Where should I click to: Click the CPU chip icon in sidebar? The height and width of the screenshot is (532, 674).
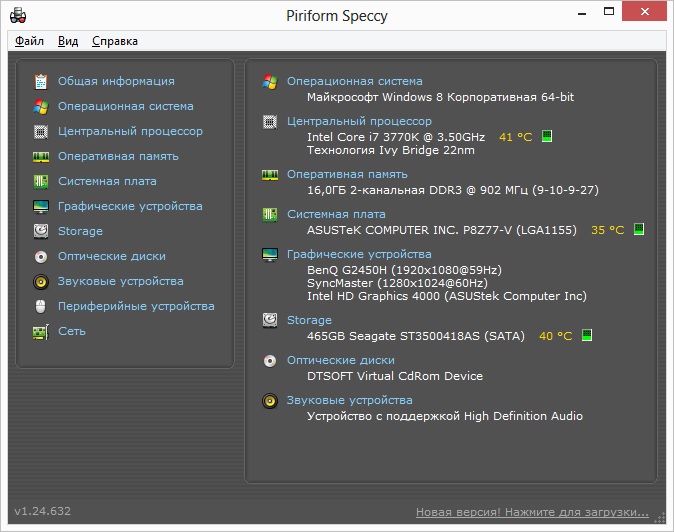click(41, 131)
